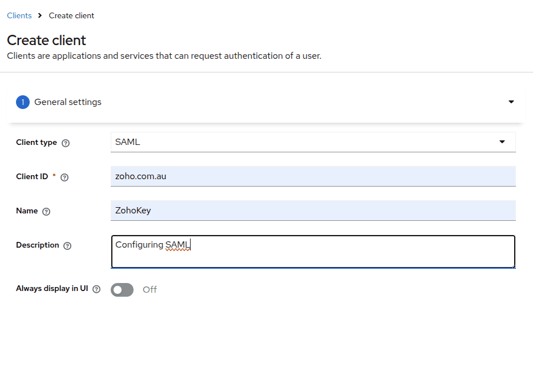This screenshot has width=533, height=392.
Task: Click the Create client page heading
Action: coord(46,41)
